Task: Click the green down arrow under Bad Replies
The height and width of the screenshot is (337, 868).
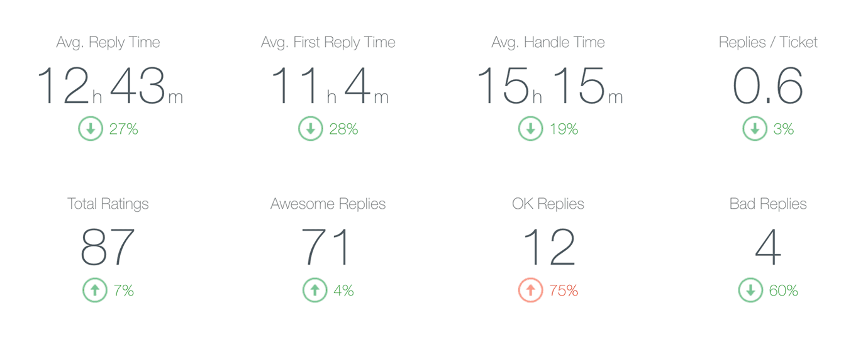Action: click(x=750, y=290)
